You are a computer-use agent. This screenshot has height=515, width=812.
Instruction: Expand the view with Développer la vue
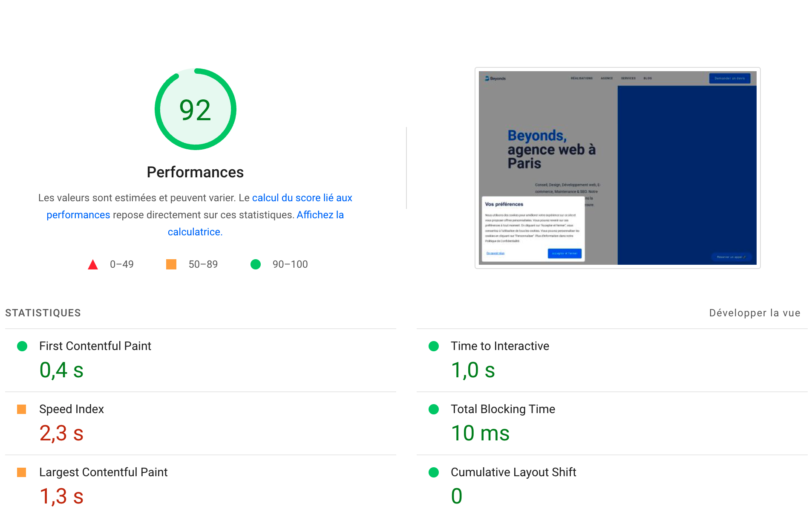tap(754, 313)
